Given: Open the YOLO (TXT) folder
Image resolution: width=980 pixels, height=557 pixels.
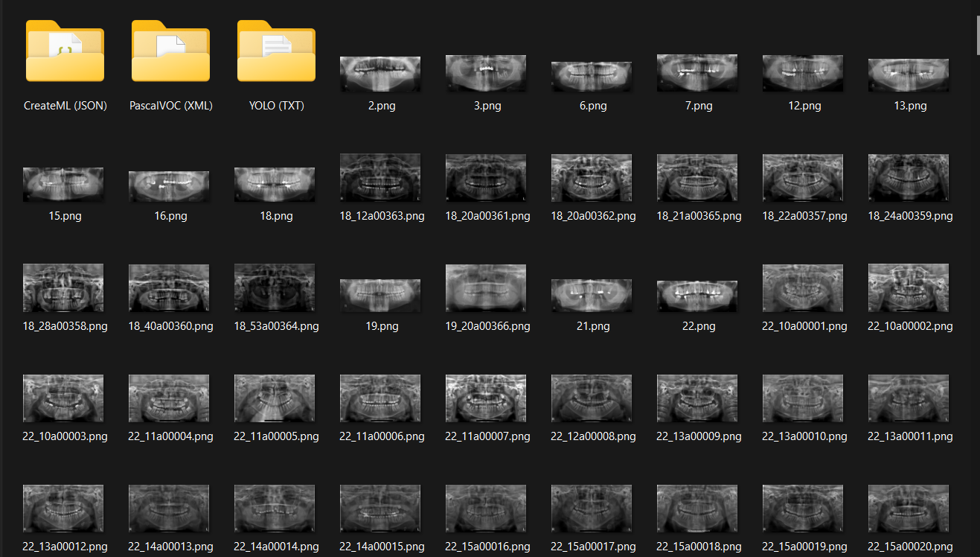Looking at the screenshot, I should click(276, 51).
